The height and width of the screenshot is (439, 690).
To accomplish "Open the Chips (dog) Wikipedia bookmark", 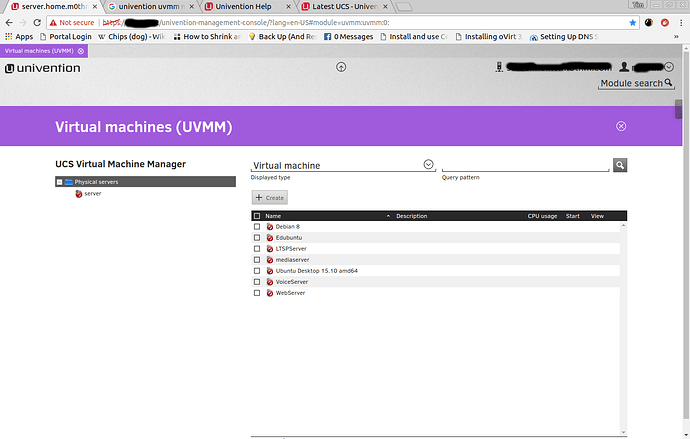I will (131, 37).
